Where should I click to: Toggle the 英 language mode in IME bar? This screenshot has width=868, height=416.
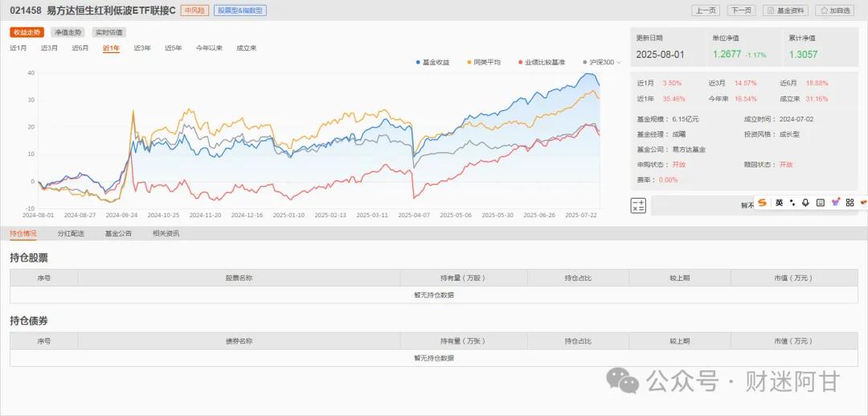point(779,203)
